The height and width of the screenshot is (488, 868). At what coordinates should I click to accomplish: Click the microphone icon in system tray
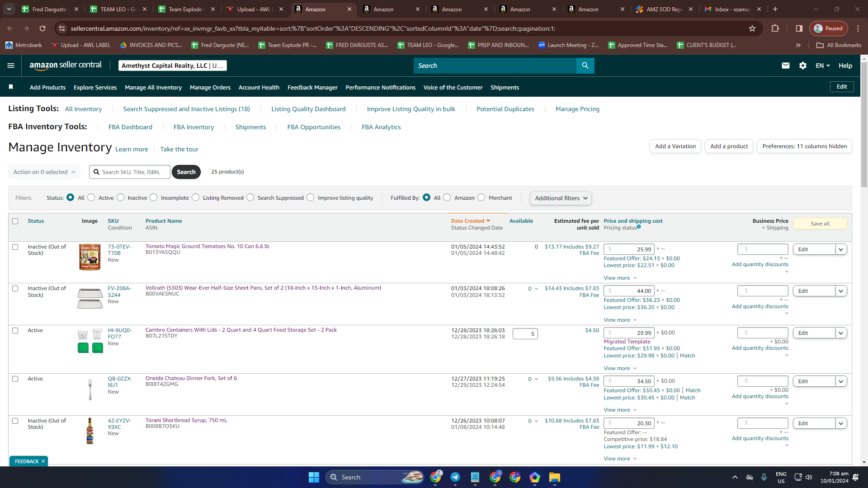click(x=764, y=477)
